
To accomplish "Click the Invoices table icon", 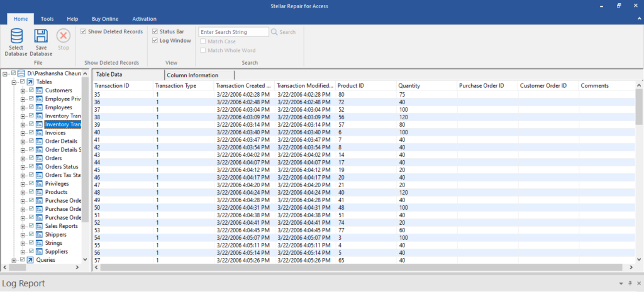I will coord(39,133).
